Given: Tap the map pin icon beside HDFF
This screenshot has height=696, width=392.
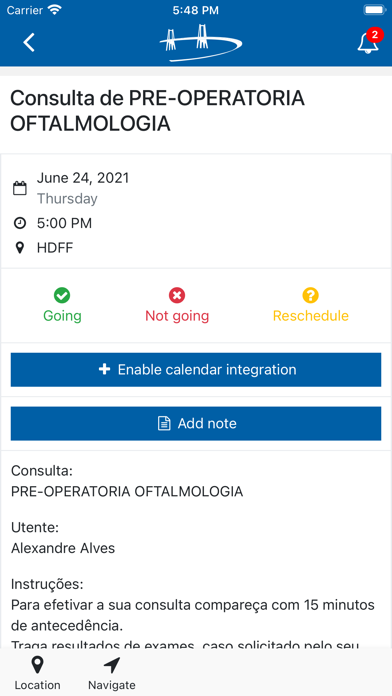Looking at the screenshot, I should click(20, 248).
